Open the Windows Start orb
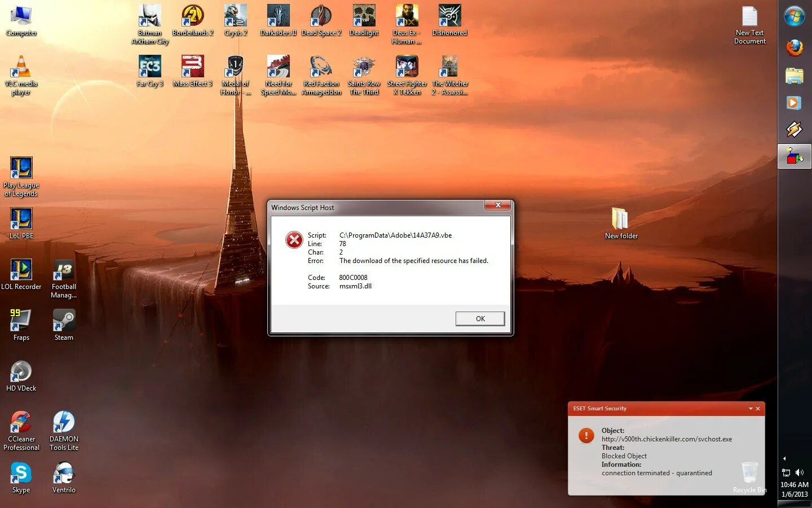 795,16
